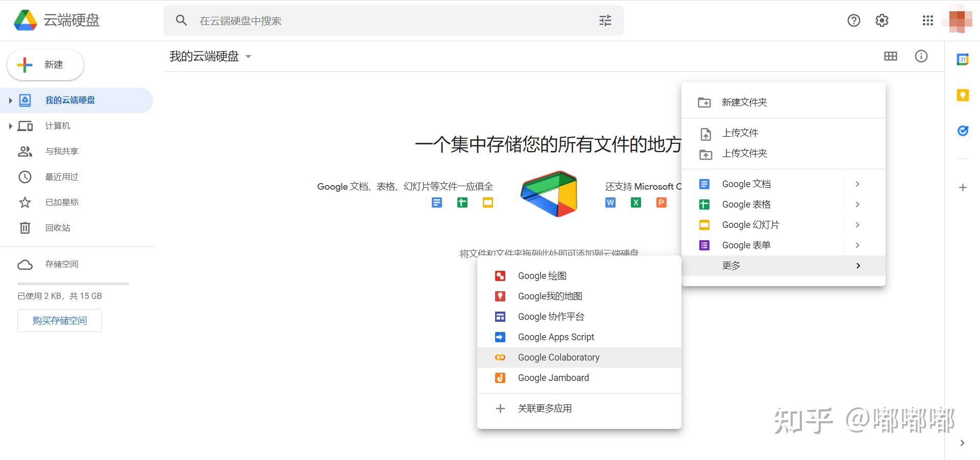Click the search magnifier icon

tap(181, 20)
